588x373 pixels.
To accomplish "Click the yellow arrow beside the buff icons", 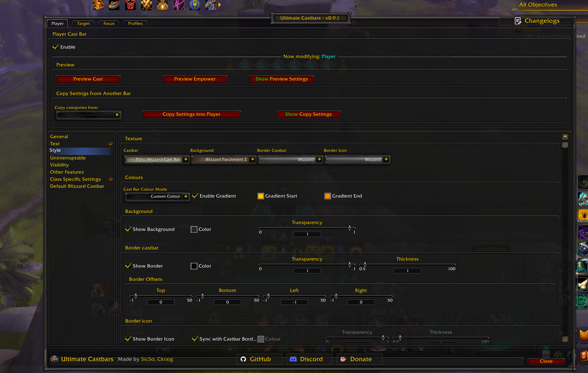I will point(219,5).
